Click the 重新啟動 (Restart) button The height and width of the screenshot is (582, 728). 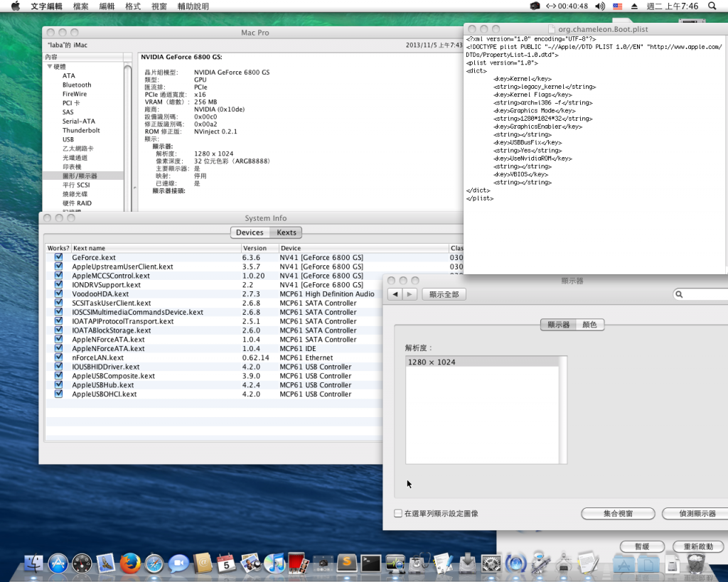click(x=698, y=546)
